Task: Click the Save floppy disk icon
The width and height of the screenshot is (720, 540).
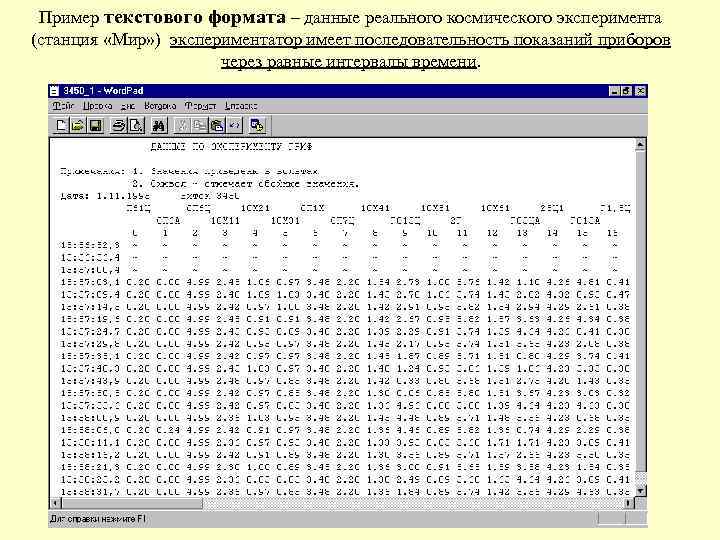Action: [x=96, y=125]
